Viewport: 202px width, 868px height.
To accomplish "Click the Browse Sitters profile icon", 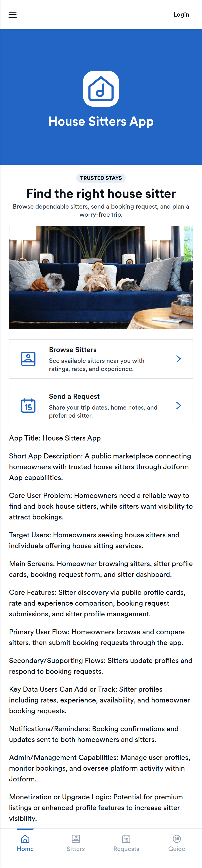I will click(28, 358).
